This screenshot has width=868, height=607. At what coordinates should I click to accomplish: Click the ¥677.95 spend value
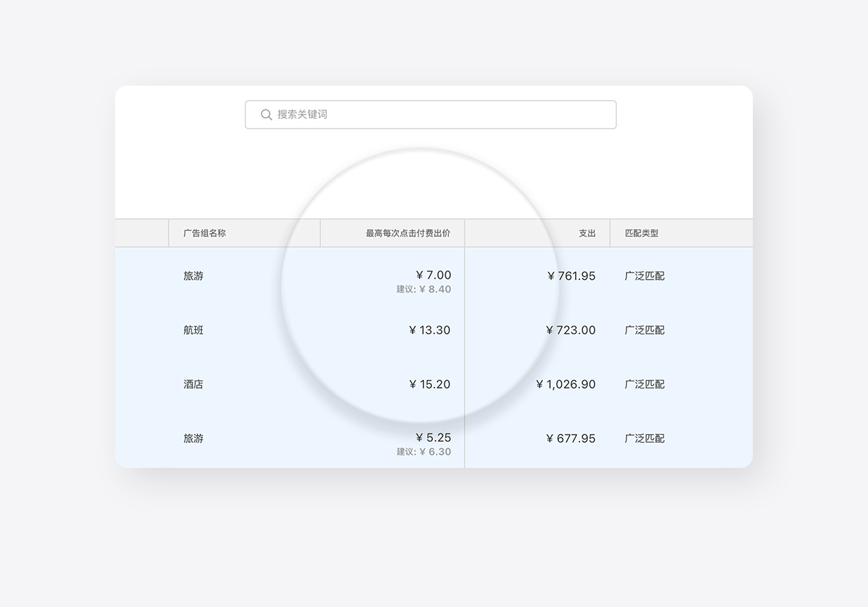click(x=571, y=438)
